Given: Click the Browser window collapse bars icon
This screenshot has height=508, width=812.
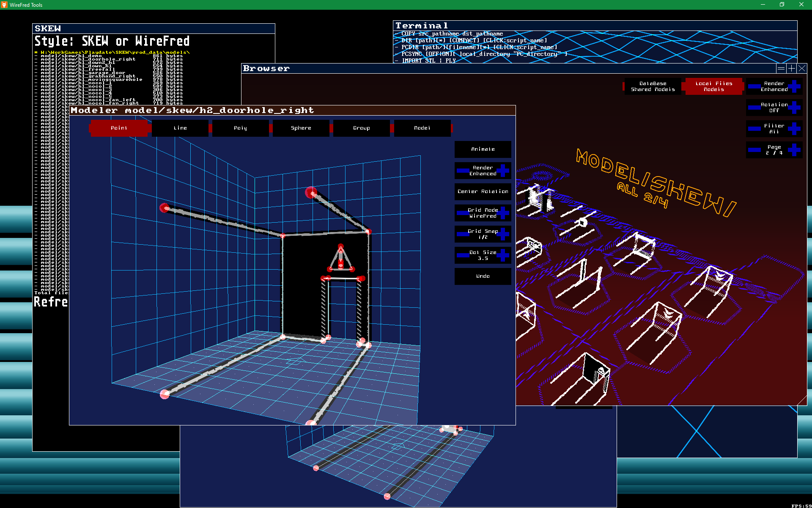Looking at the screenshot, I should point(781,68).
